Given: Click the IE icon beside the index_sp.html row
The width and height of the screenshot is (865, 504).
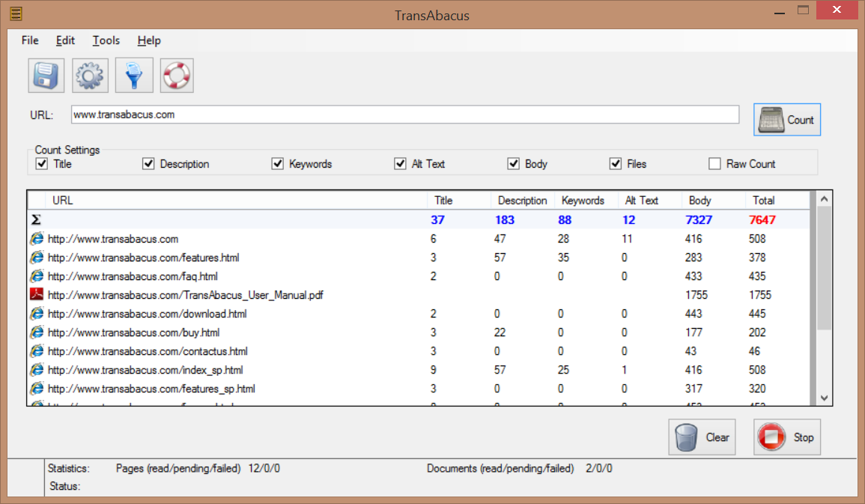Looking at the screenshot, I should pos(37,369).
